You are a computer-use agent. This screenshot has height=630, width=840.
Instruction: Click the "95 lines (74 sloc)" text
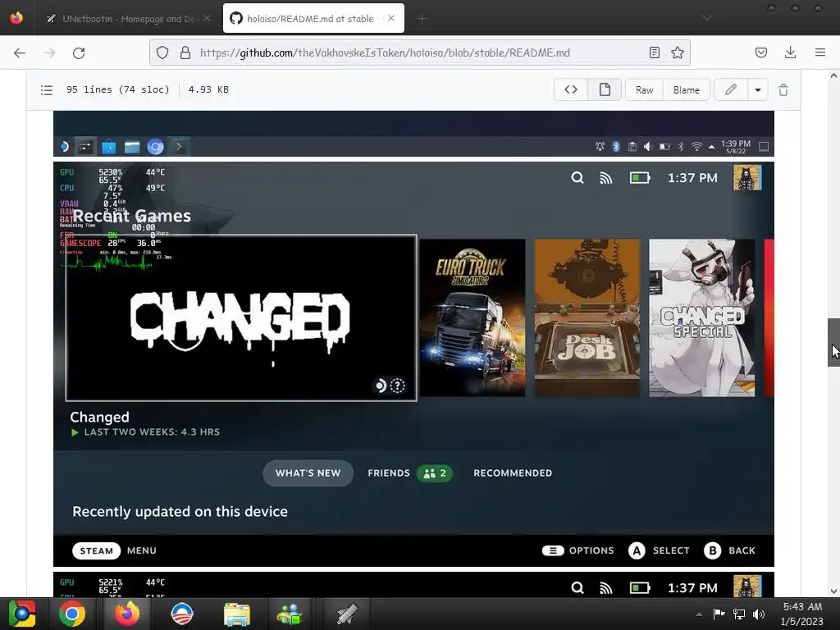coord(118,89)
